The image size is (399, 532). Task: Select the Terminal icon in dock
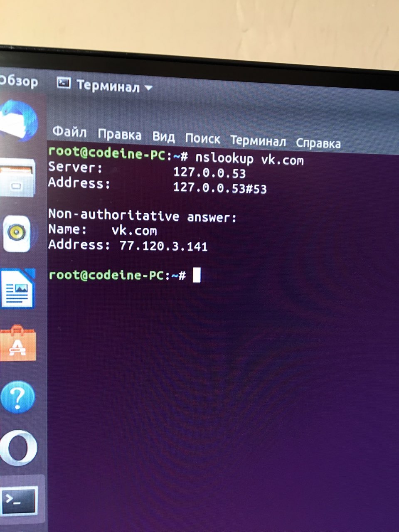tap(19, 500)
